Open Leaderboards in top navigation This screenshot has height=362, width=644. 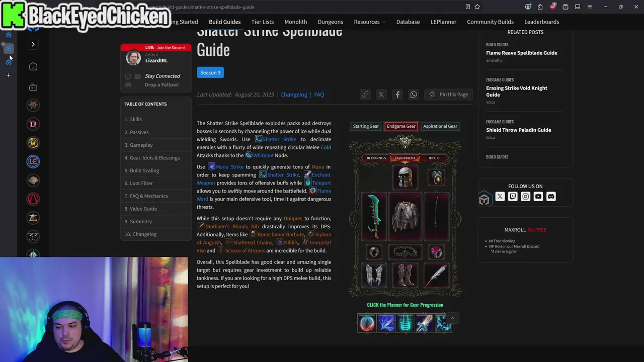tap(542, 22)
